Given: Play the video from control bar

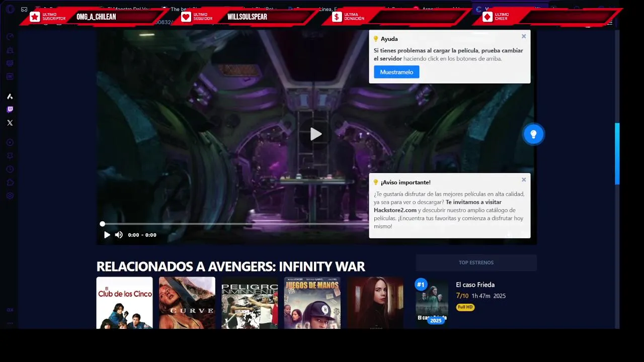Looking at the screenshot, I should 107,235.
